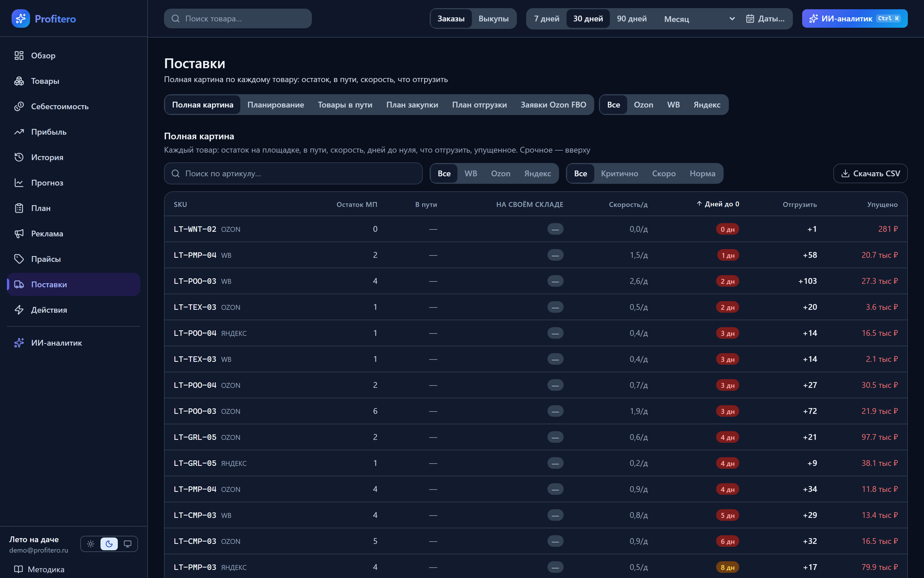Select Ozon in top marketplace filter
The image size is (924, 578).
643,105
